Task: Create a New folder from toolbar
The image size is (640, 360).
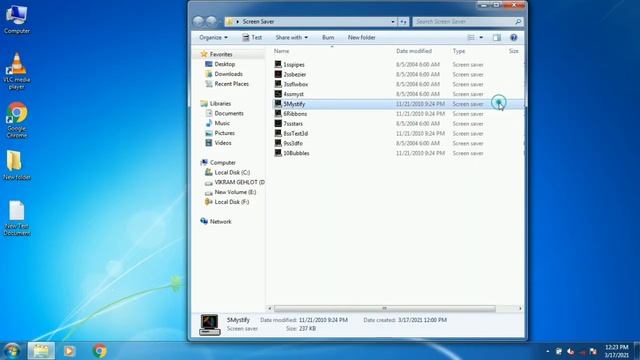Action: pyautogui.click(x=361, y=38)
